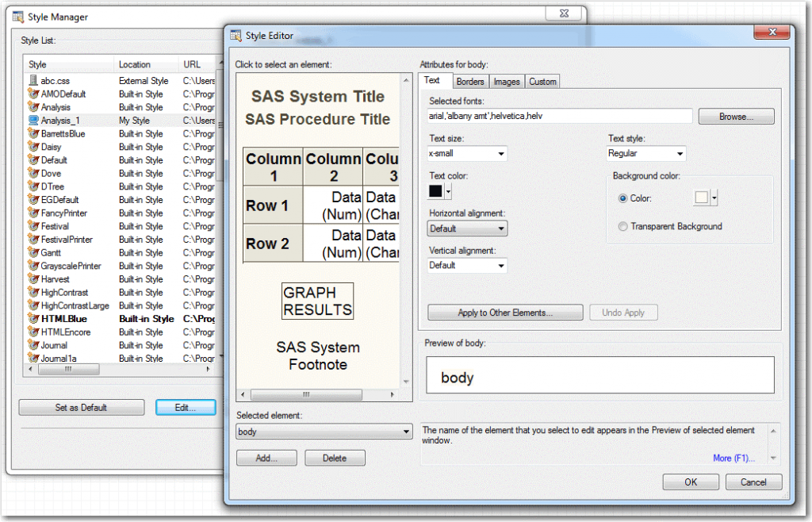The height and width of the screenshot is (522, 812).
Task: Switch to the Borders tab
Action: click(x=470, y=81)
